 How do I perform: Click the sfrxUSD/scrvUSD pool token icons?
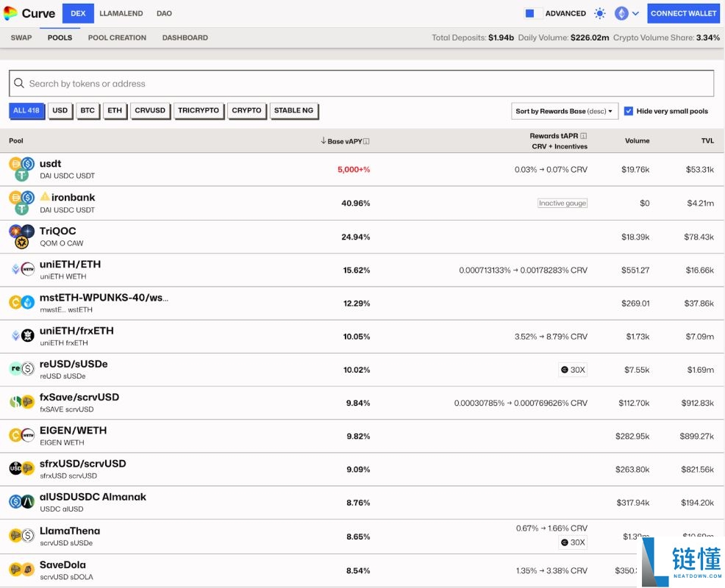coord(22,469)
